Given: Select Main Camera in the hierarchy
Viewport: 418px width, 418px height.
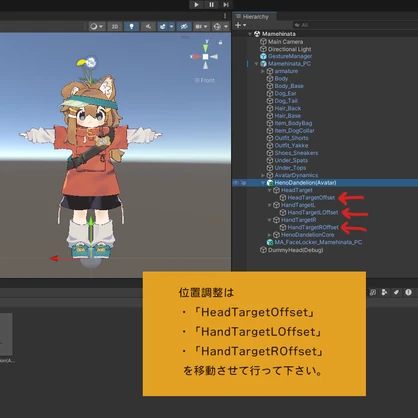Looking at the screenshot, I should [x=285, y=42].
